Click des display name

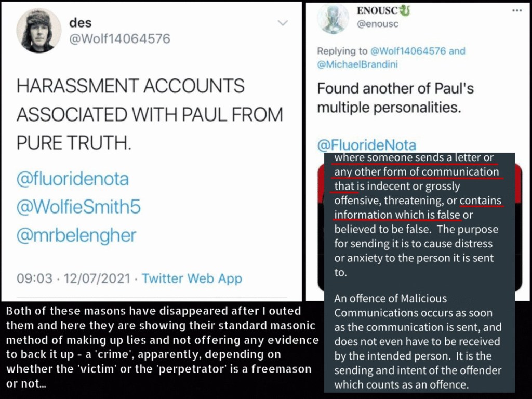[81, 23]
